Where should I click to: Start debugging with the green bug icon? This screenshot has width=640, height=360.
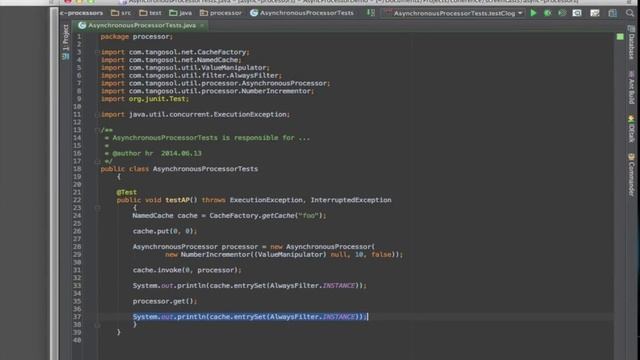[x=547, y=13]
